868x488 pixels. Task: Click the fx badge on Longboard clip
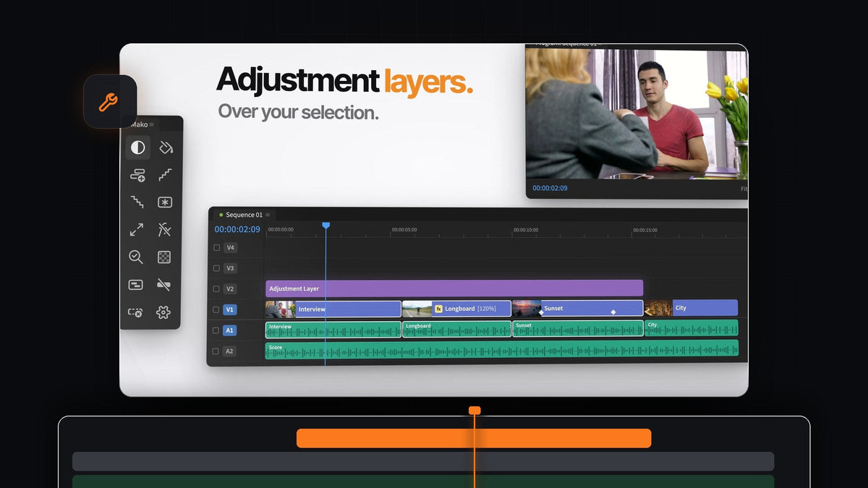[x=438, y=309]
